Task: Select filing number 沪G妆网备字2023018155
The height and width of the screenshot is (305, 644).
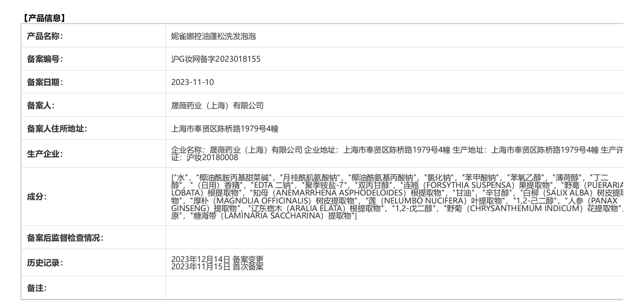Action: click(x=216, y=59)
